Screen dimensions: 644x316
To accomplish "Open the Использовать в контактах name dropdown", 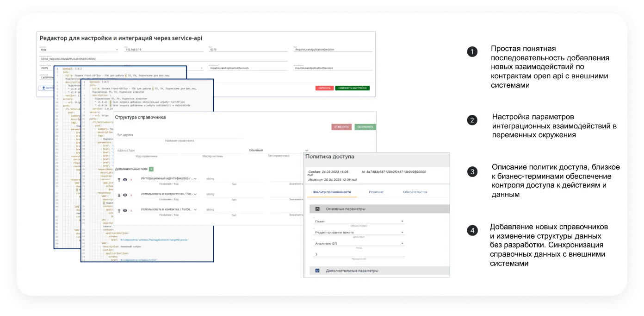I will (169, 210).
